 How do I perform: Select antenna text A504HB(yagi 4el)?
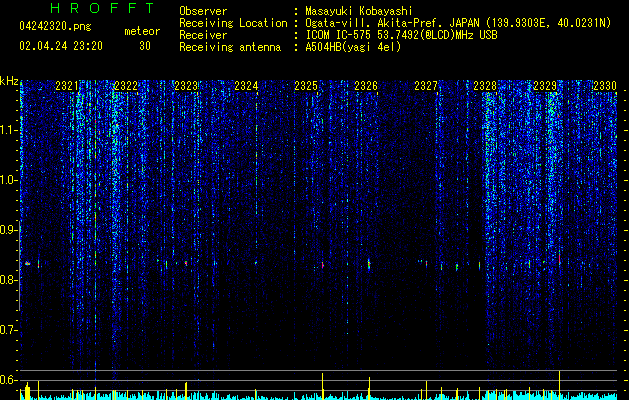353,47
